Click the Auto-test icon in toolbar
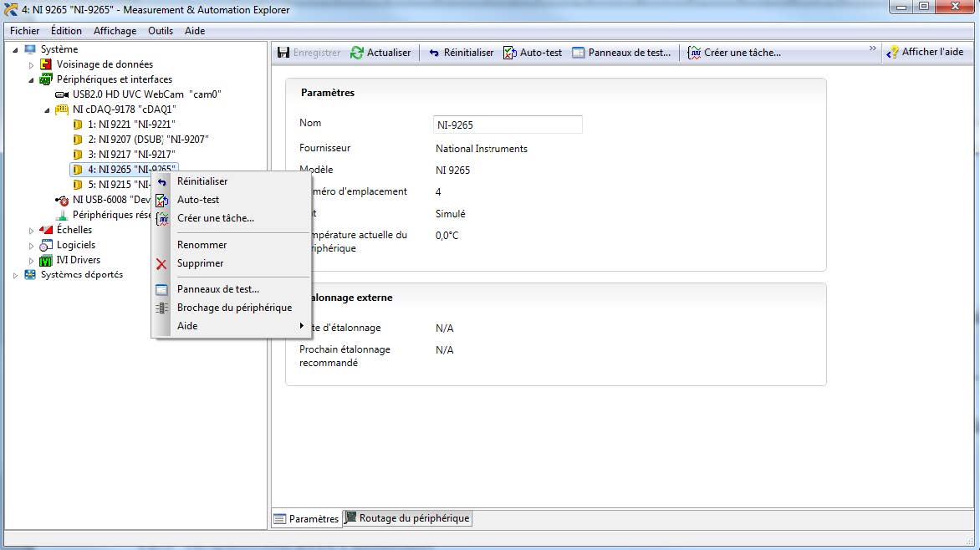This screenshot has height=550, width=980. coord(510,53)
